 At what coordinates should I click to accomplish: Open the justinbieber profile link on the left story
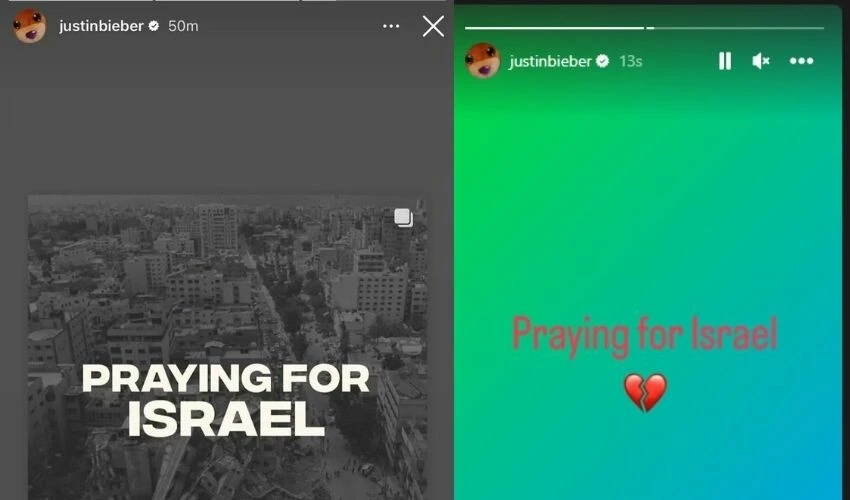101,26
